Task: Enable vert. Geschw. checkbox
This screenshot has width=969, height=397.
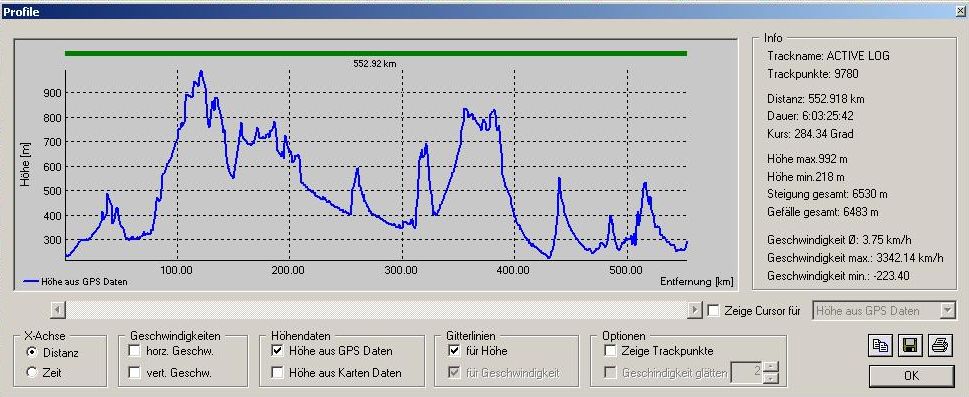Action: click(134, 372)
